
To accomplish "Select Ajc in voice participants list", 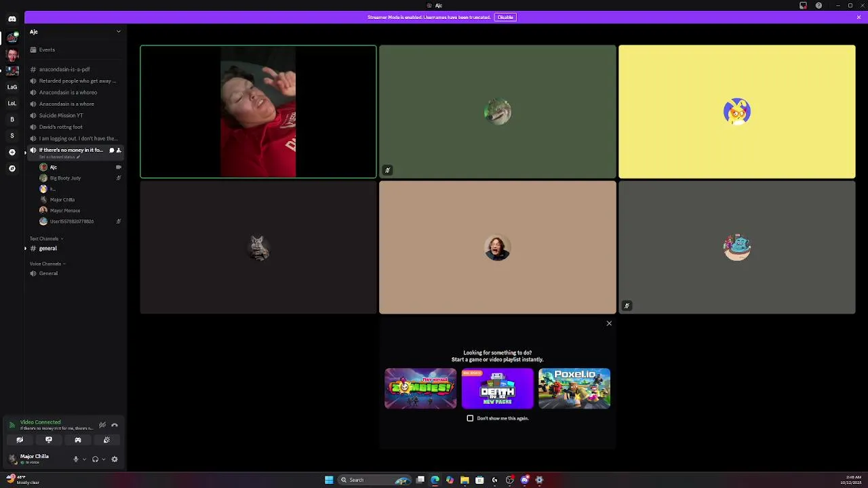I will [80, 167].
